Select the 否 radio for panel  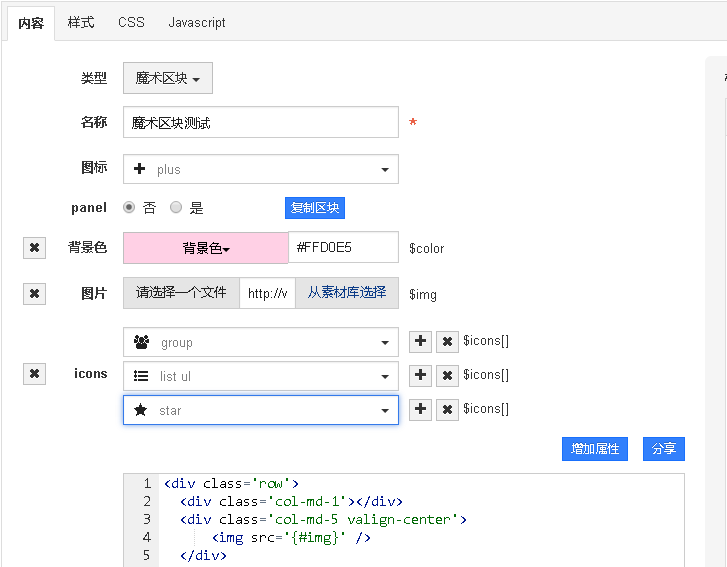129,208
